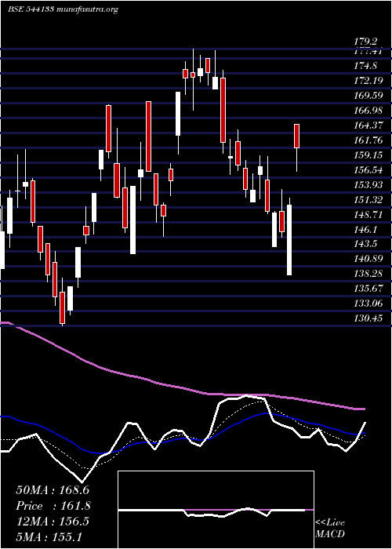Click the lowest red candle near 130.45
Viewport: 392px width, 549px height.
point(62,307)
